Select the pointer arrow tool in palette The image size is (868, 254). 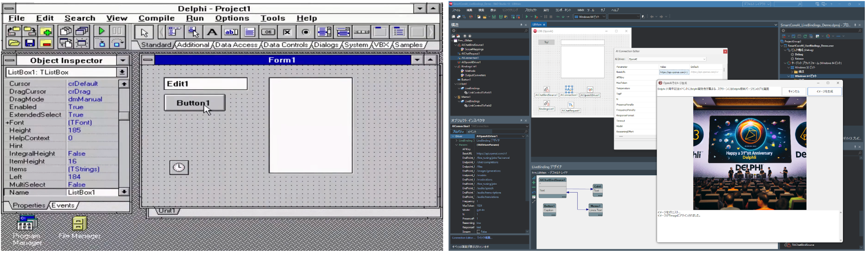click(145, 32)
